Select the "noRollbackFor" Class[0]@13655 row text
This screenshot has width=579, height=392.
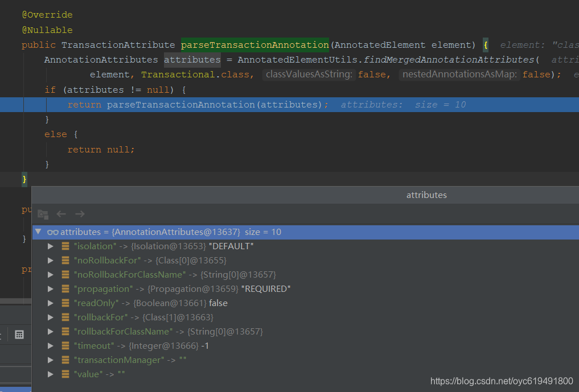point(150,261)
